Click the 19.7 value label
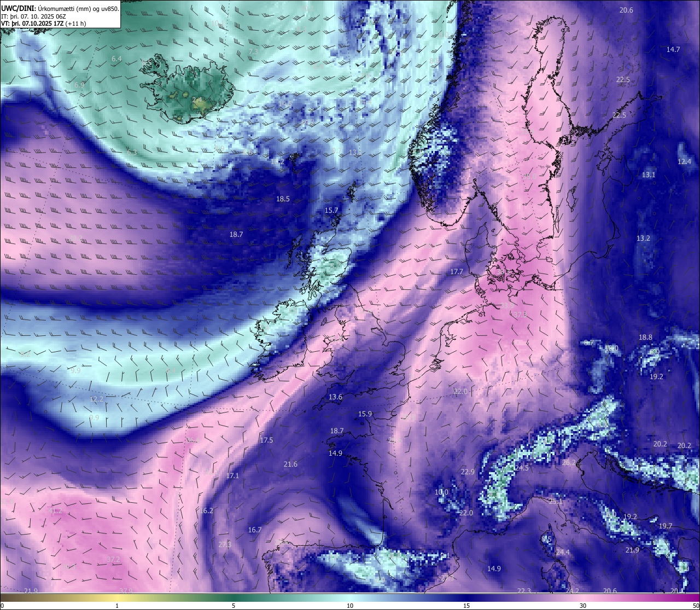Viewport: 700px width, 610px height. click(665, 526)
